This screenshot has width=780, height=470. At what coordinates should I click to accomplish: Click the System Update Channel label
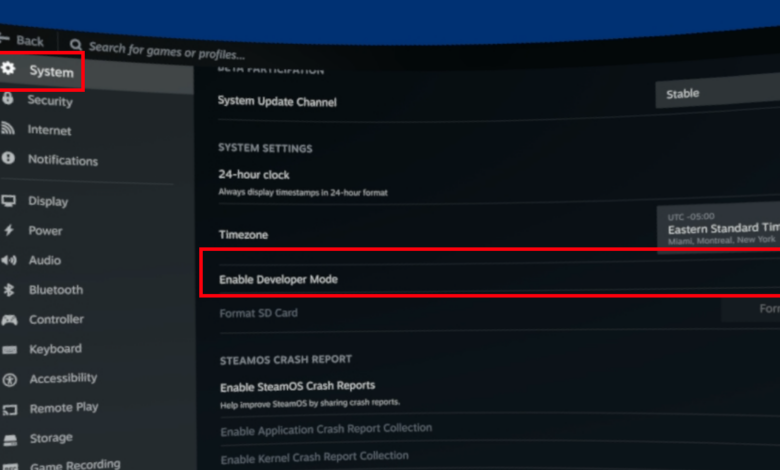pyautogui.click(x=277, y=101)
